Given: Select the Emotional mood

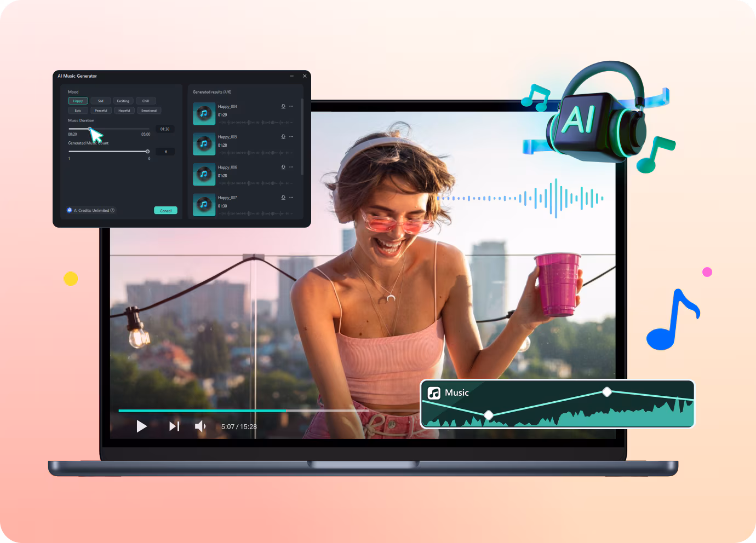Looking at the screenshot, I should pos(149,111).
